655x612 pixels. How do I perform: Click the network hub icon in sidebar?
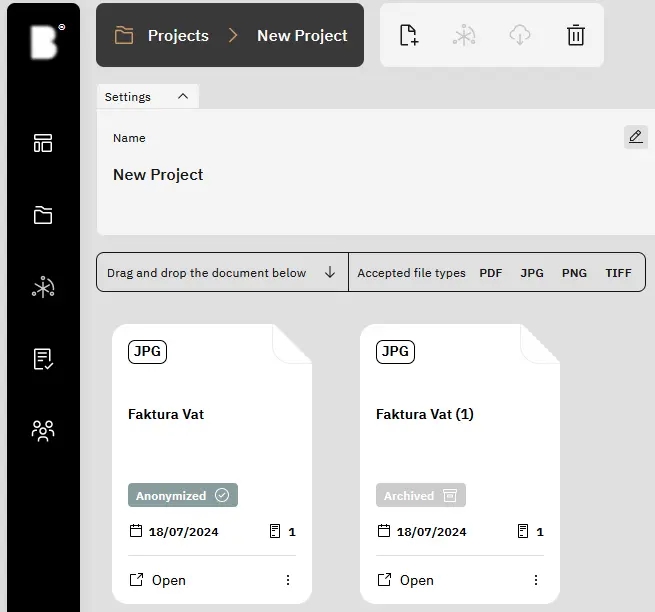point(43,287)
